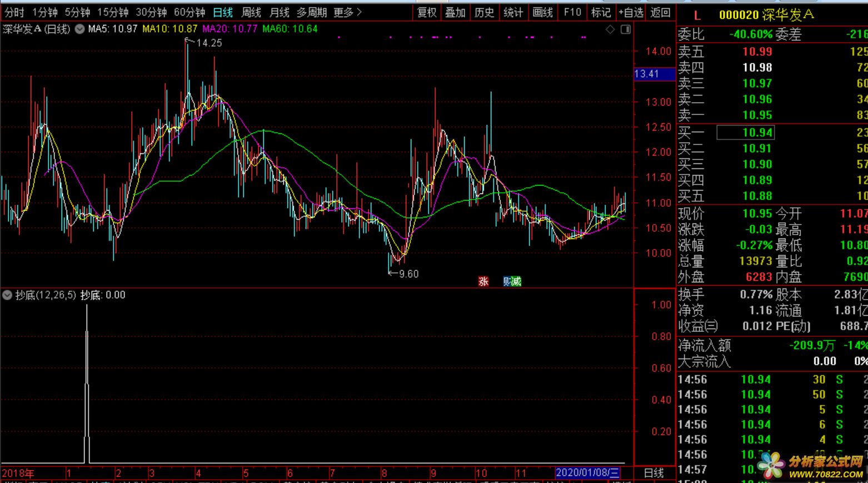868x483 pixels.
Task: Click the blue 财 marker icon
Action: coord(507,281)
